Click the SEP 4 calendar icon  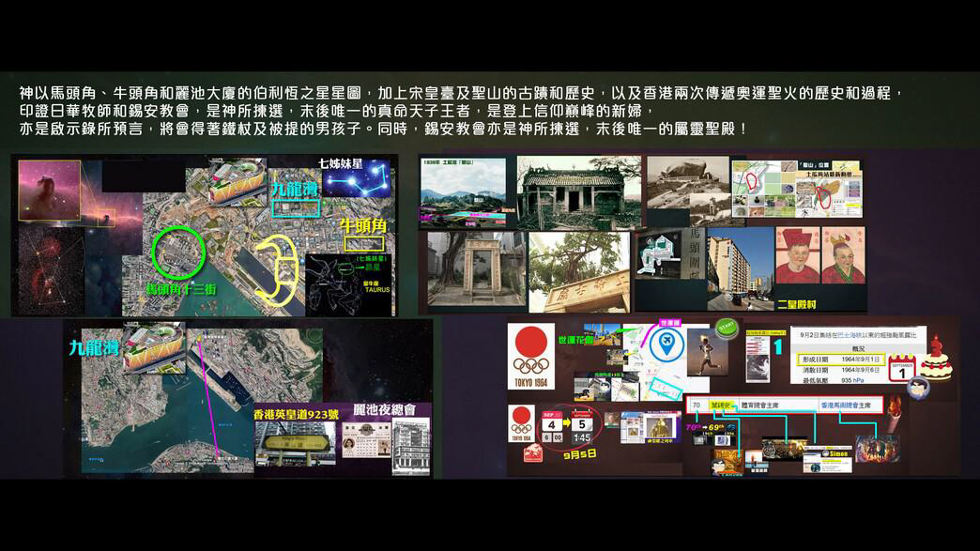coord(552,421)
